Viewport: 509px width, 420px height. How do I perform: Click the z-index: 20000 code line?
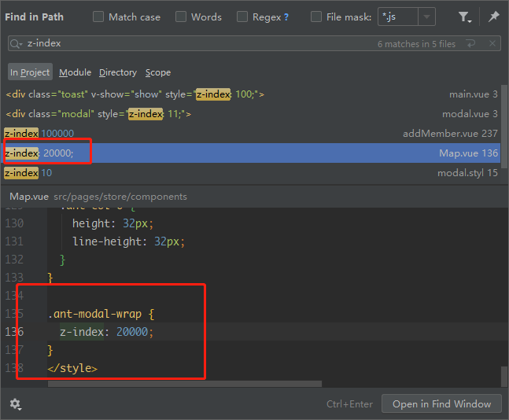tap(106, 332)
